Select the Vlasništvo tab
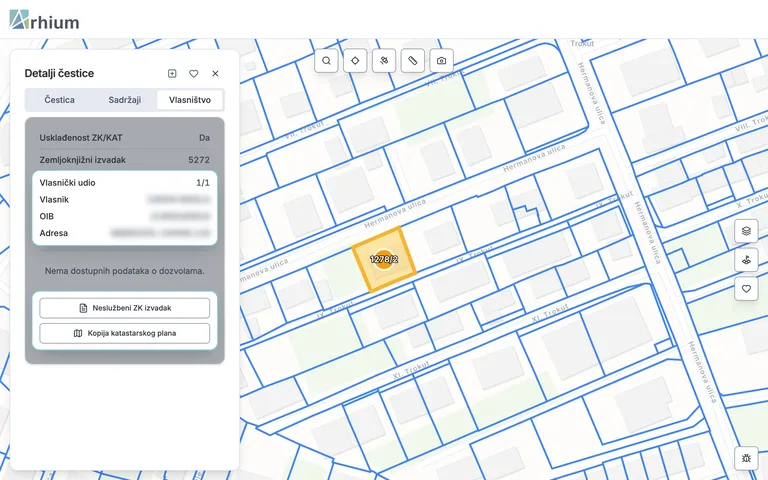 point(190,100)
